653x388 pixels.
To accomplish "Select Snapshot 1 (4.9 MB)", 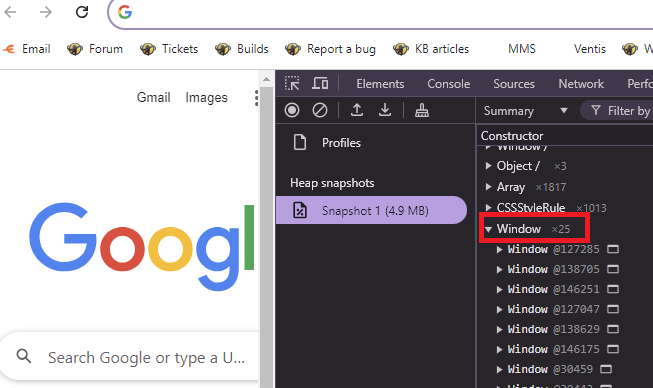I will tap(371, 210).
